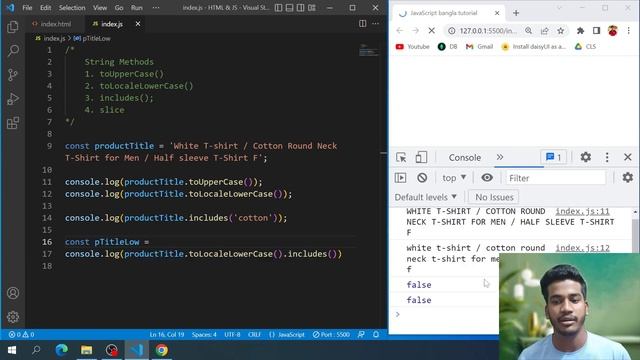Open the Youtube bookmark
This screenshot has width=640, height=360.
pyautogui.click(x=413, y=47)
